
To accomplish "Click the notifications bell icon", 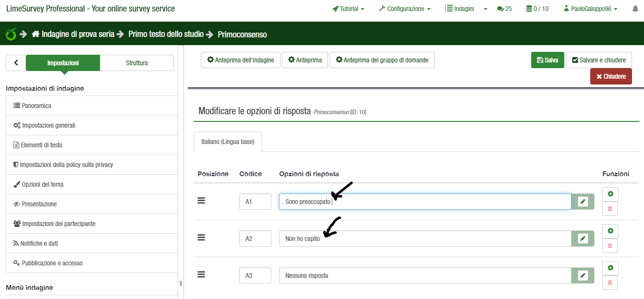I will [x=635, y=9].
